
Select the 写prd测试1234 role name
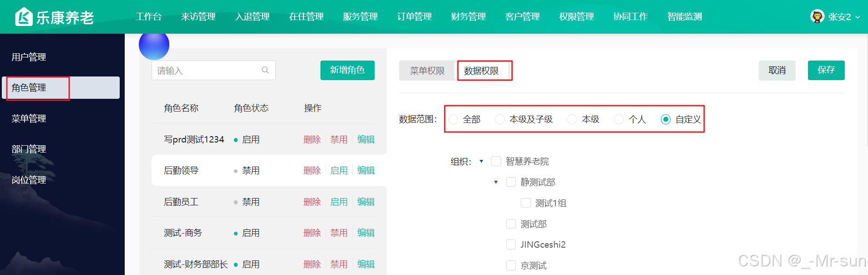click(x=194, y=139)
